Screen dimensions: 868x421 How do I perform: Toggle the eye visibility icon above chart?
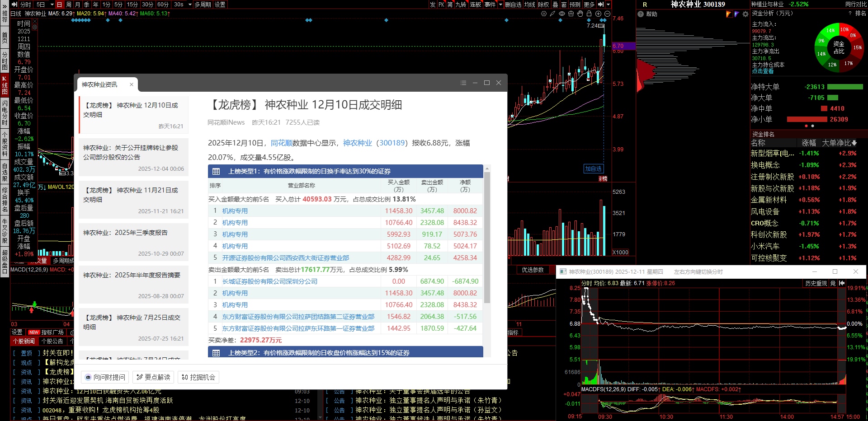(562, 14)
